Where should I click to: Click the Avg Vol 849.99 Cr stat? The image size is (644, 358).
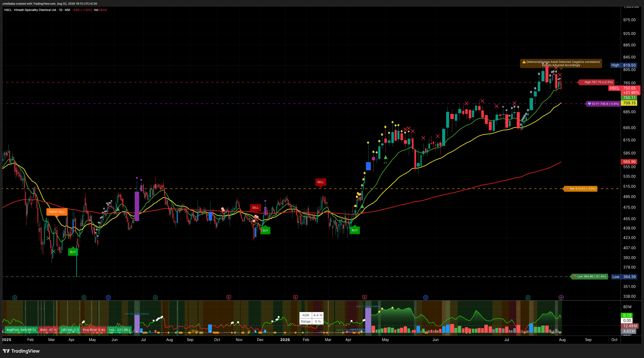point(21,330)
